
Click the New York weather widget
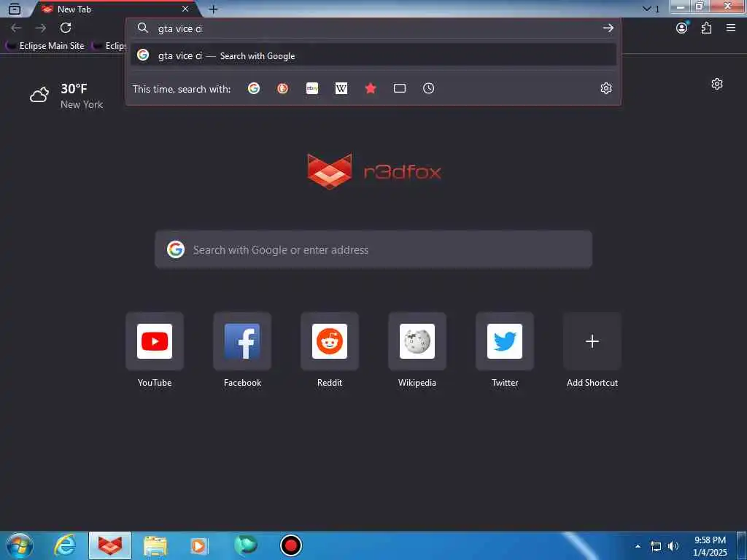[x=66, y=96]
